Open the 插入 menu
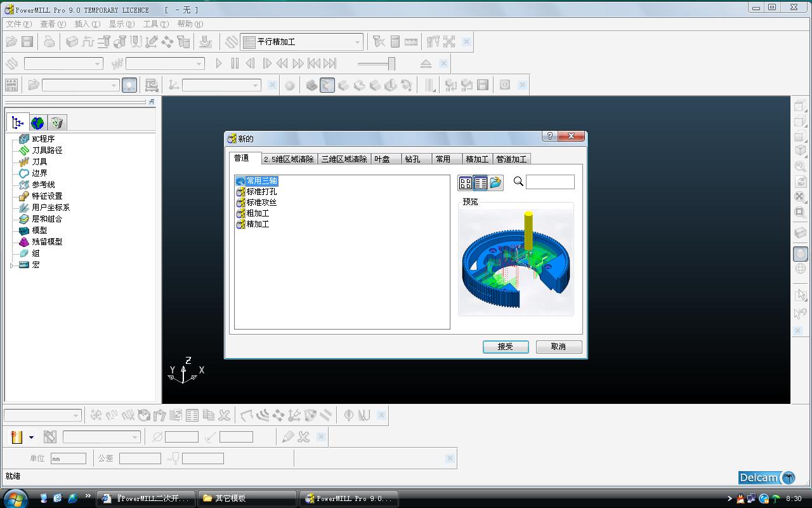The width and height of the screenshot is (812, 508). tap(87, 24)
